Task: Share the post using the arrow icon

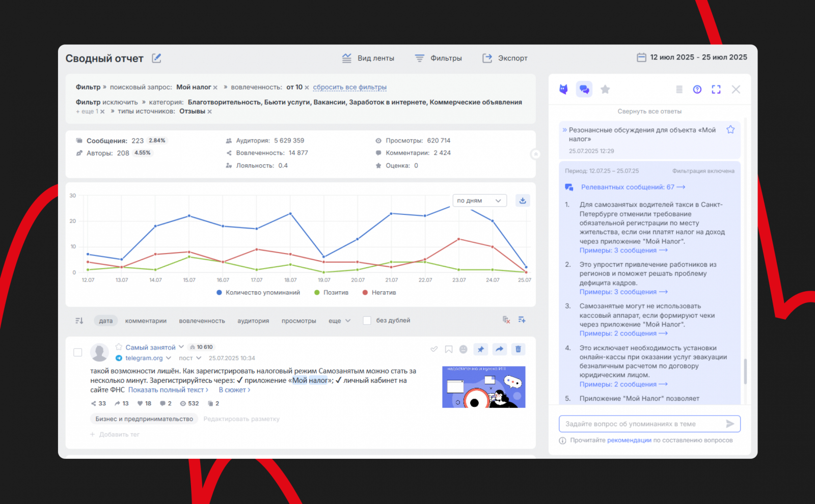Action: coord(499,349)
